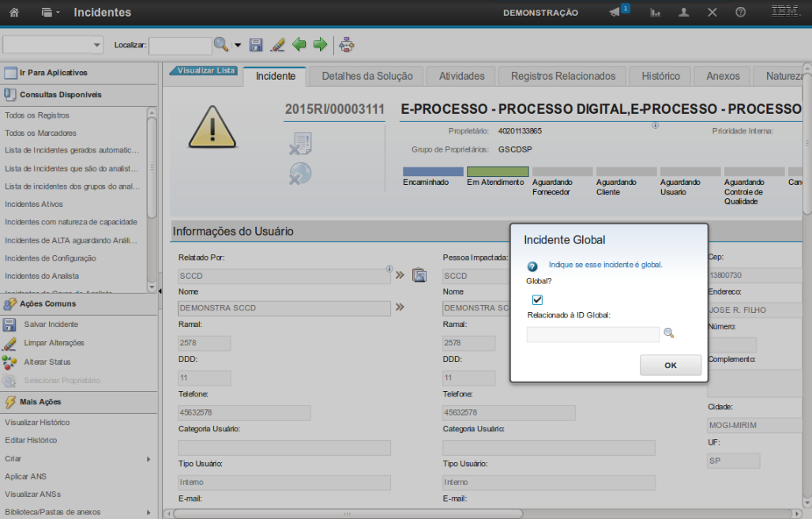Click the workflow route toolbar icon
Image resolution: width=812 pixels, height=519 pixels.
(346, 45)
